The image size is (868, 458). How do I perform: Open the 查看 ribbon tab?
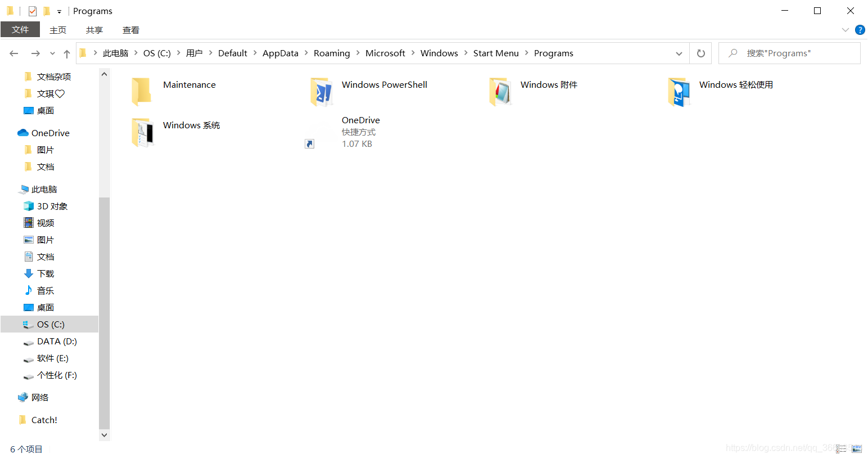(131, 30)
